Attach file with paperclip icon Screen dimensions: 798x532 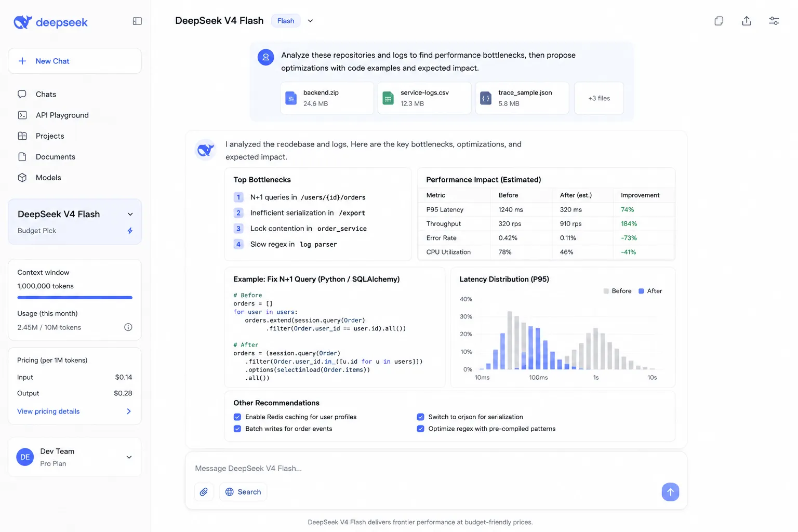204,492
